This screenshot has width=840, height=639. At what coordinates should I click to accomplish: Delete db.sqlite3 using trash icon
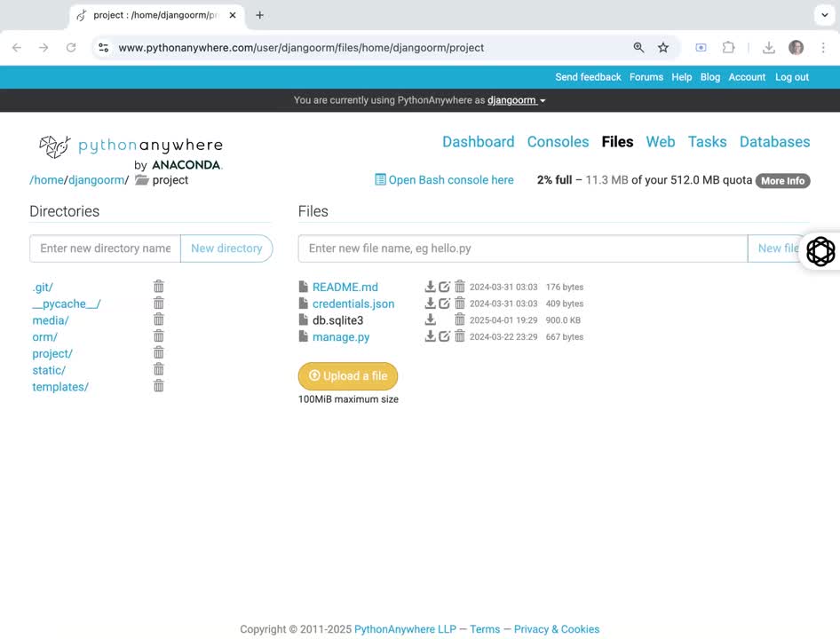(460, 319)
